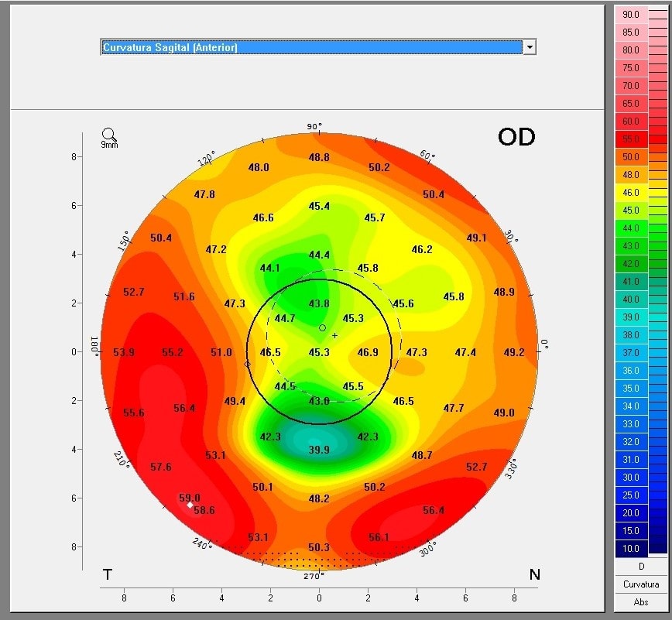The width and height of the screenshot is (672, 620).
Task: Click the 44.1 value on the map
Action: click(270, 269)
